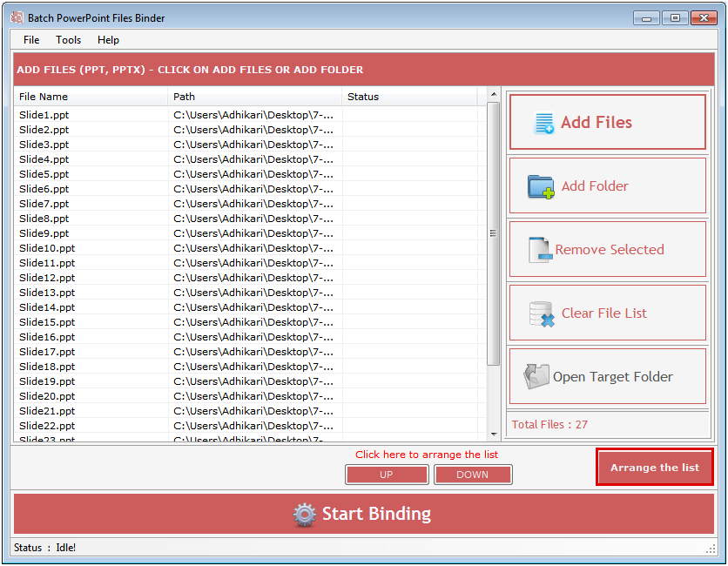Image resolution: width=728 pixels, height=566 pixels.
Task: Select Slide3.ppt in the file list
Action: click(44, 145)
